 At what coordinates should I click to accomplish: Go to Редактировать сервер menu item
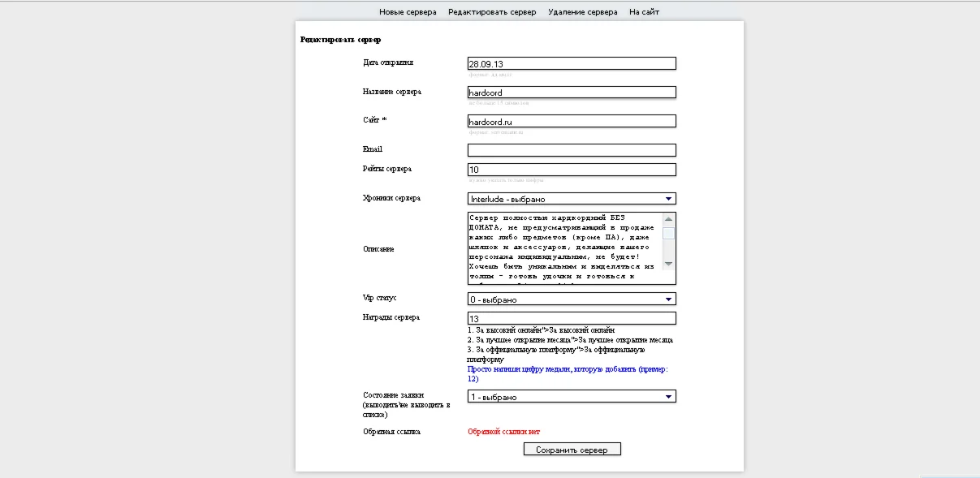pyautogui.click(x=492, y=12)
